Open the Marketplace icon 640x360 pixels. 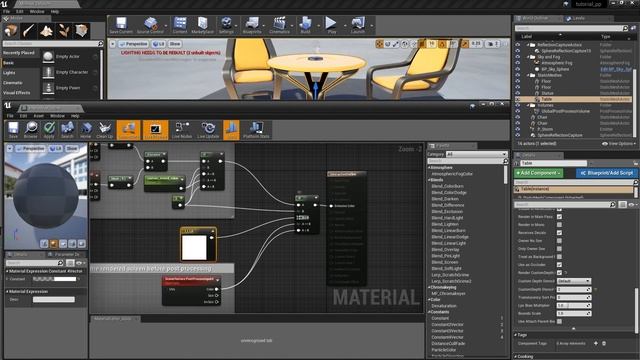pyautogui.click(x=202, y=25)
